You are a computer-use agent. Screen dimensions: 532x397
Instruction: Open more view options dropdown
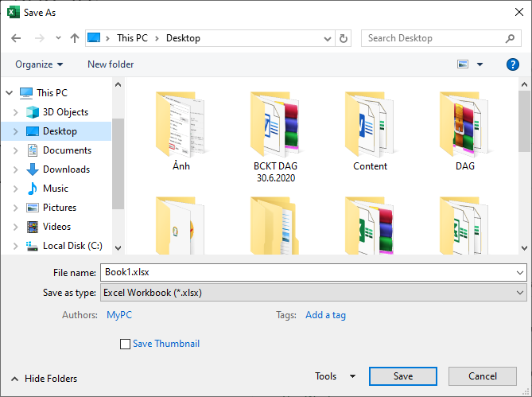click(480, 64)
